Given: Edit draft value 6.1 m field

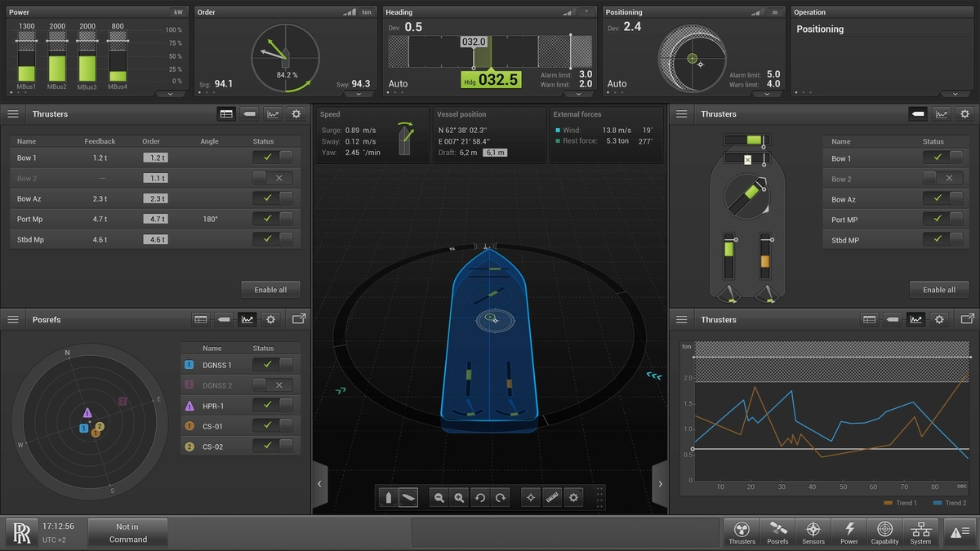Looking at the screenshot, I should point(495,153).
